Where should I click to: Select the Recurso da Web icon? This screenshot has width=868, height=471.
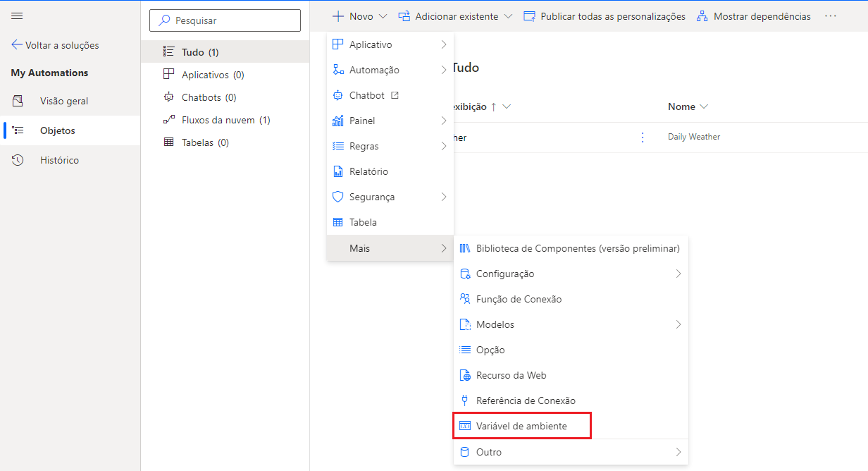click(x=466, y=375)
